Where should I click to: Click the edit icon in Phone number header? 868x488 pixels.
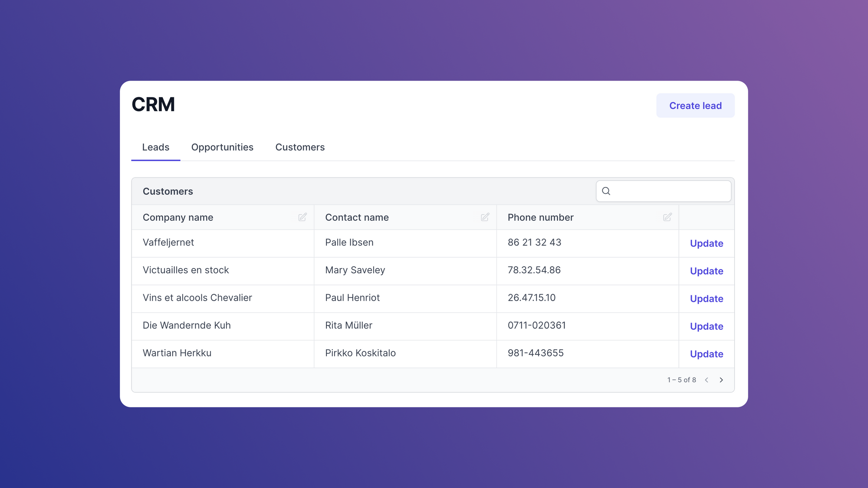(x=667, y=217)
